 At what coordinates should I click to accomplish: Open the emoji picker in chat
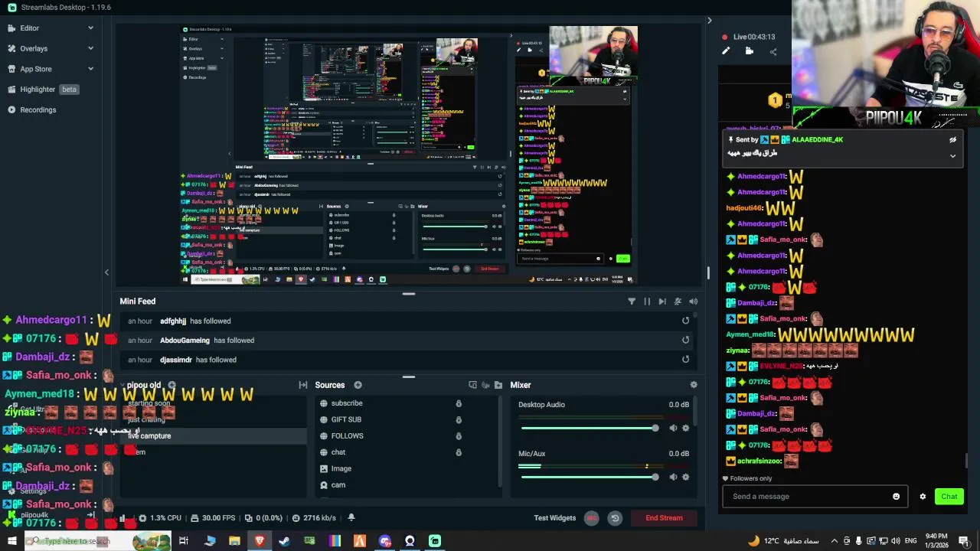tap(897, 497)
